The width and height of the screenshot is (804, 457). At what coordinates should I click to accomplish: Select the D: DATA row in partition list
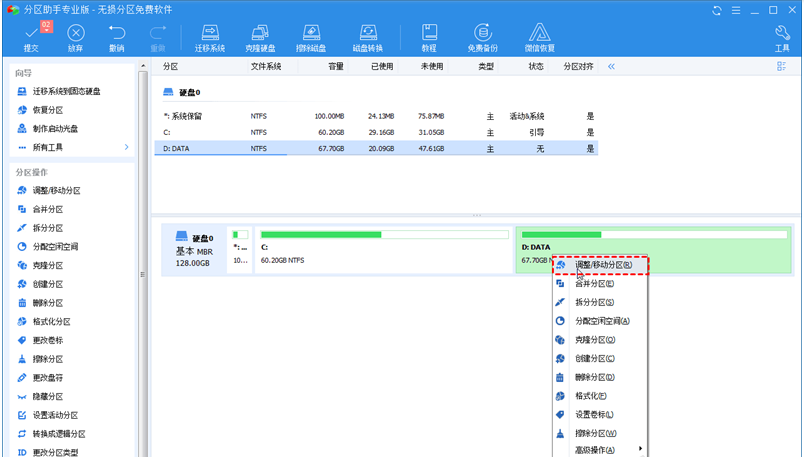[376, 148]
